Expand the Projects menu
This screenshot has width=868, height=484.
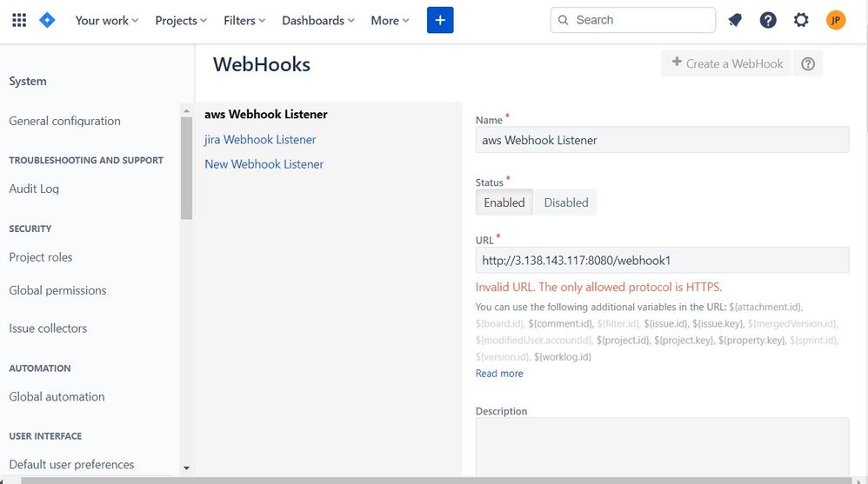click(181, 21)
